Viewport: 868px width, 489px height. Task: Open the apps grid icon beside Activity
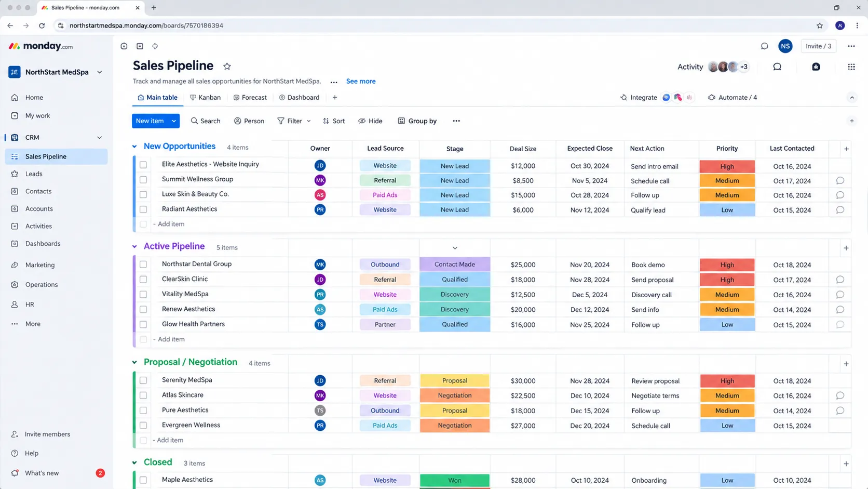(851, 67)
